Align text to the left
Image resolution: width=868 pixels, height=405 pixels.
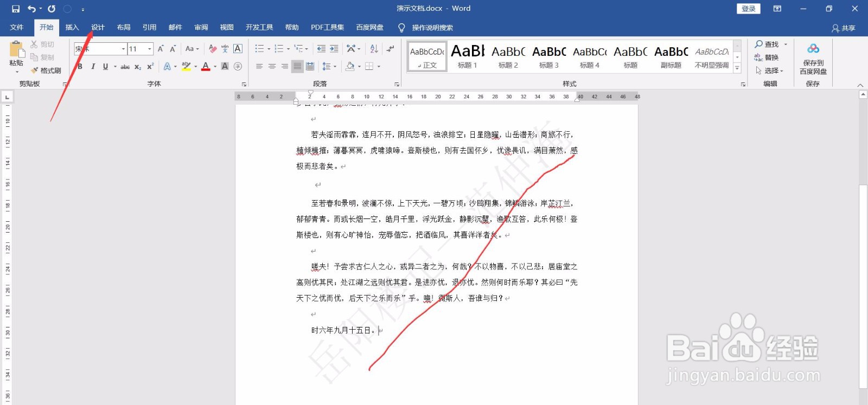coord(259,67)
